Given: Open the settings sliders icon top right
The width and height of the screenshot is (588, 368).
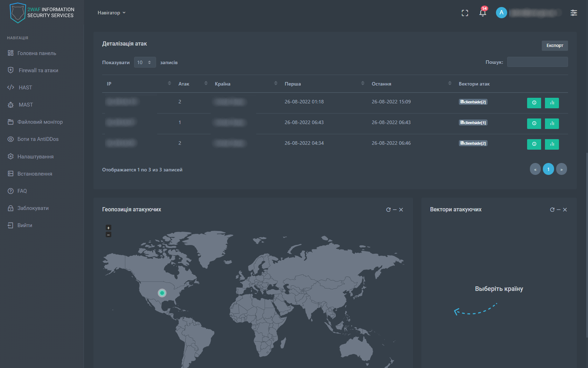Looking at the screenshot, I should [574, 13].
